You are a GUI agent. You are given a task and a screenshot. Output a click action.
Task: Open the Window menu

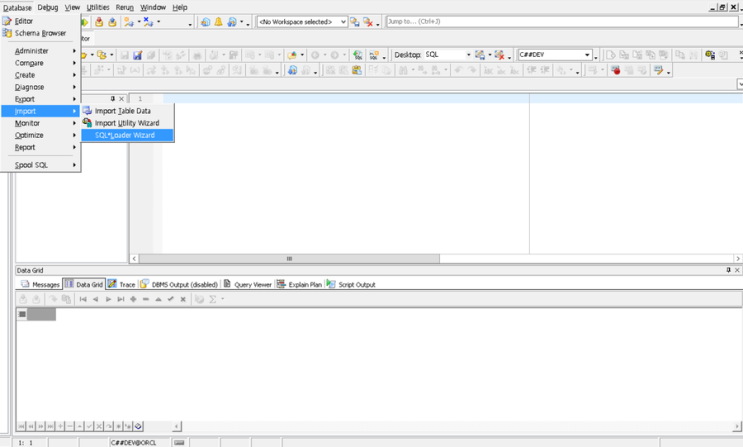153,7
